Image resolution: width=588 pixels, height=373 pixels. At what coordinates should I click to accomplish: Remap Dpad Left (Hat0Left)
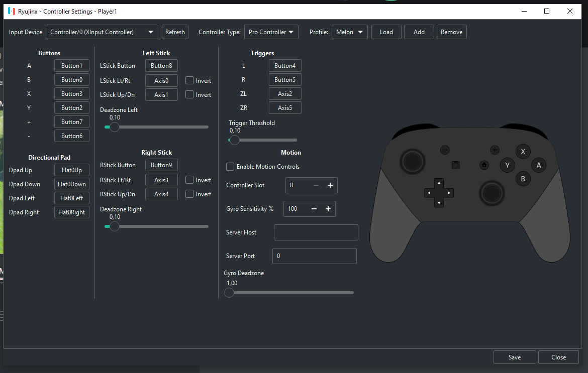72,198
